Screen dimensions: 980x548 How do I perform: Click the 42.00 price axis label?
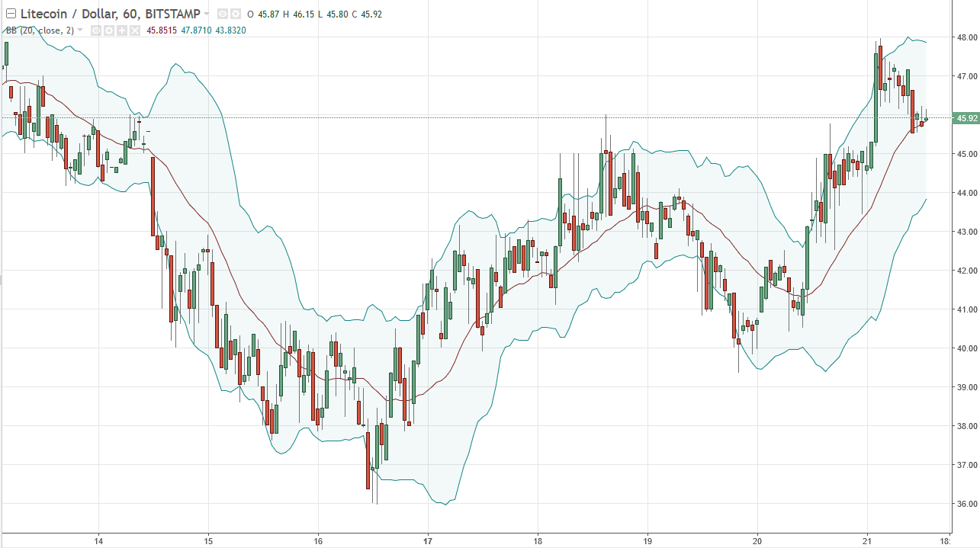pyautogui.click(x=966, y=271)
